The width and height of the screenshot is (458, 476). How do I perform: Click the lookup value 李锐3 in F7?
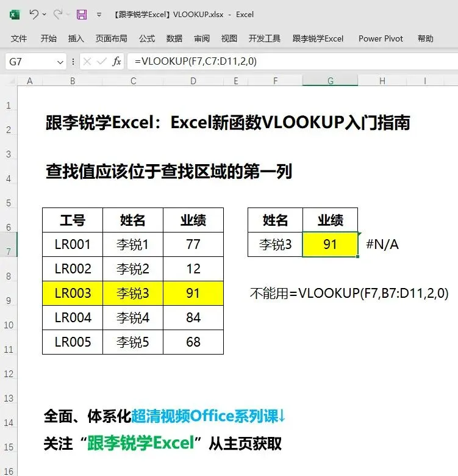click(x=275, y=244)
